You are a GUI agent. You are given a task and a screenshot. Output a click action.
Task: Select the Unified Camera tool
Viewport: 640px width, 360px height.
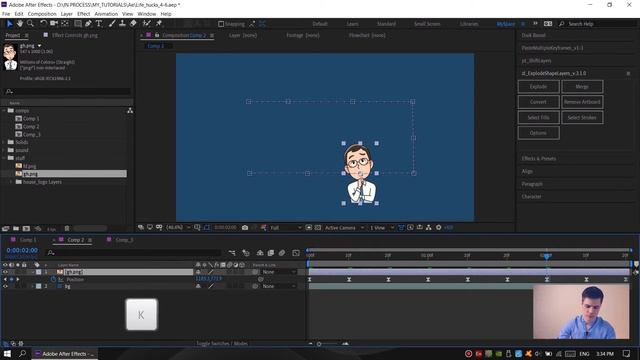click(x=54, y=24)
